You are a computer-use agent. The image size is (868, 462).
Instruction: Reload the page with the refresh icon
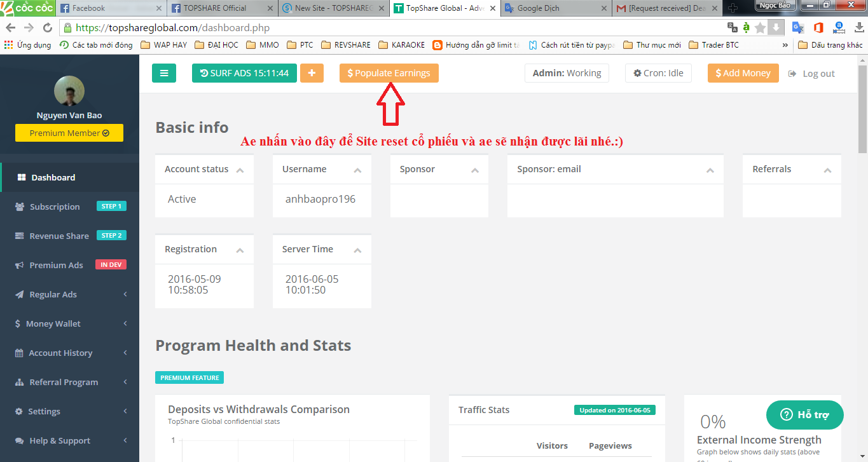(x=47, y=28)
